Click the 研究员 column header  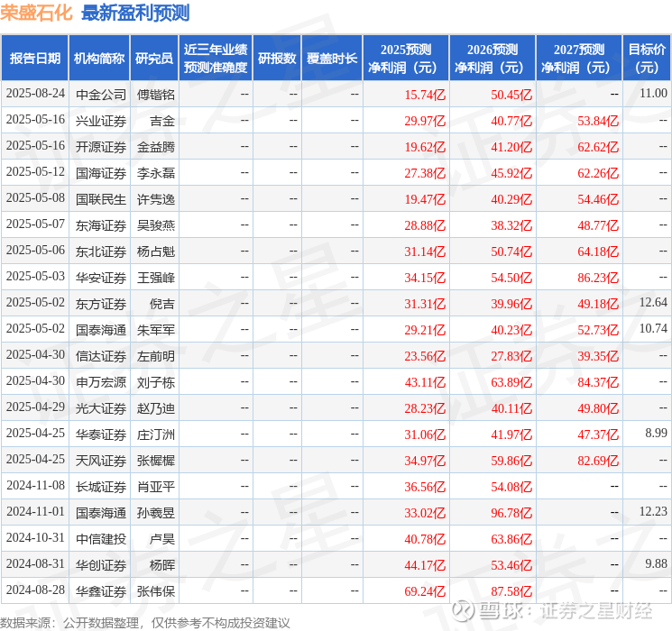(x=154, y=59)
